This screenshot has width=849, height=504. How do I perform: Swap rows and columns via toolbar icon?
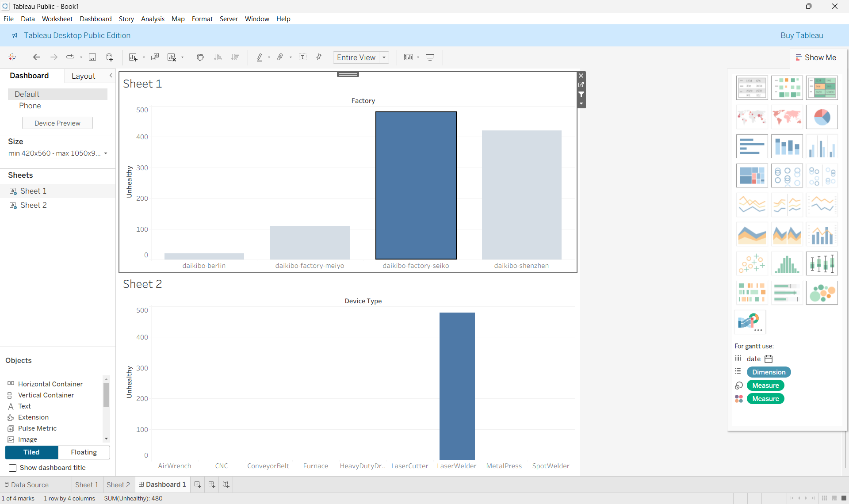pyautogui.click(x=200, y=57)
